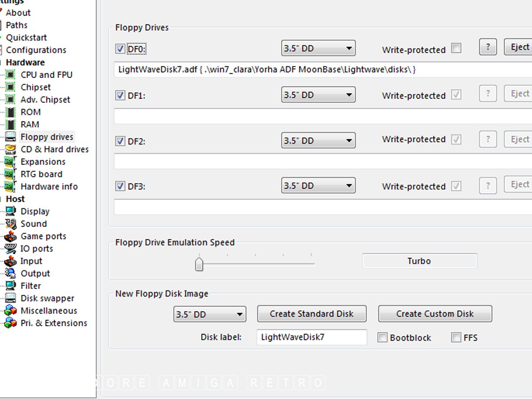The height and width of the screenshot is (399, 532).
Task: Click the Disk label text field
Action: tap(311, 337)
